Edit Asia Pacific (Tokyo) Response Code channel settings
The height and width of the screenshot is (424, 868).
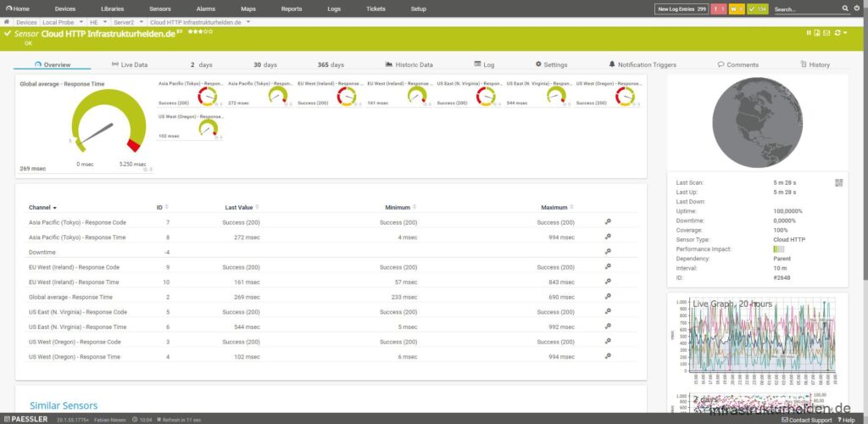point(608,222)
